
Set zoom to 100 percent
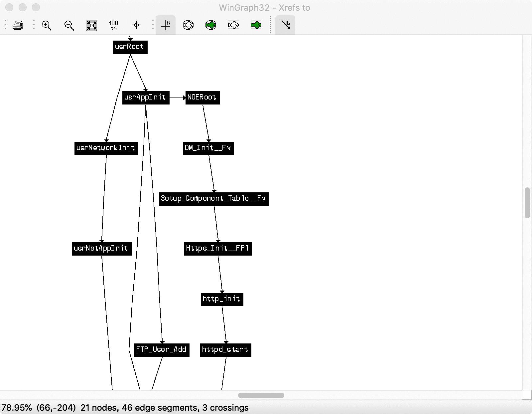pos(114,25)
